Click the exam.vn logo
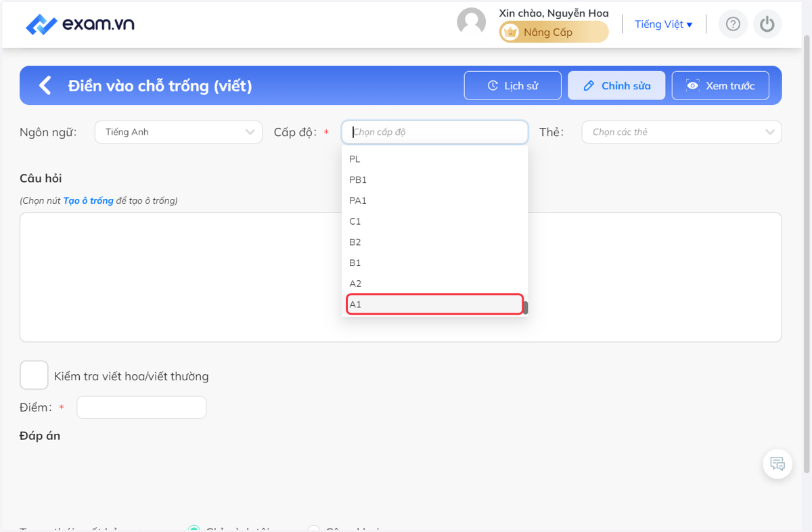This screenshot has width=812, height=532. pyautogui.click(x=80, y=25)
